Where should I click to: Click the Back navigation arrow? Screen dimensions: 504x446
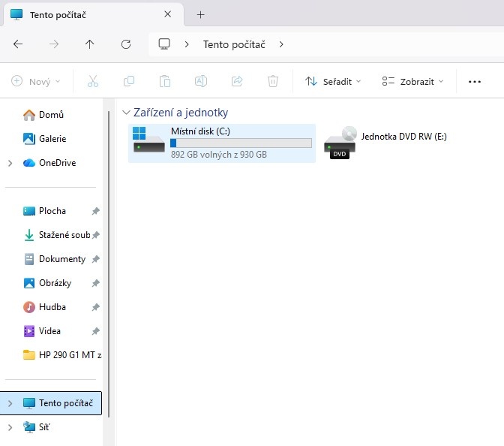coord(18,44)
